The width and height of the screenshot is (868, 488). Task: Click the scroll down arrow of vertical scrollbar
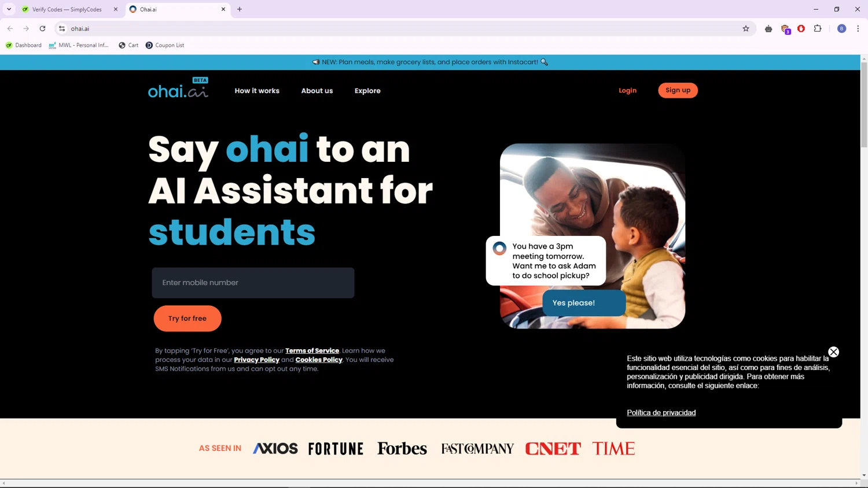coord(864,475)
